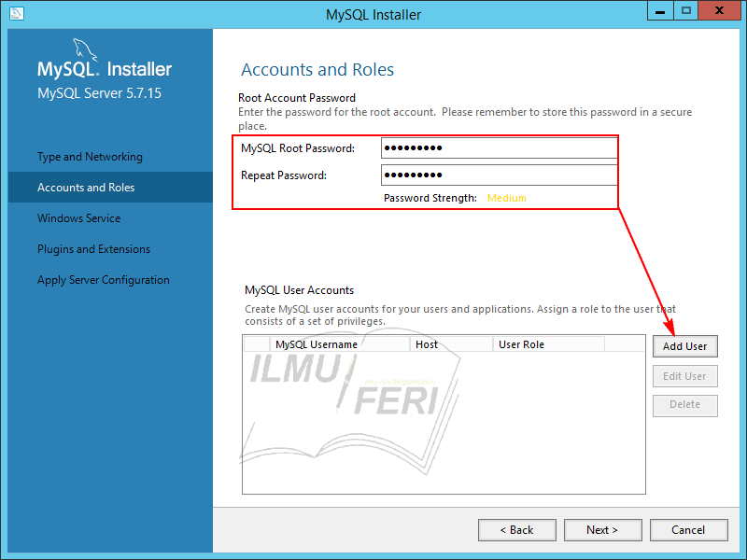The height and width of the screenshot is (560, 747).
Task: Focus the Repeat Password field
Action: coord(499,175)
